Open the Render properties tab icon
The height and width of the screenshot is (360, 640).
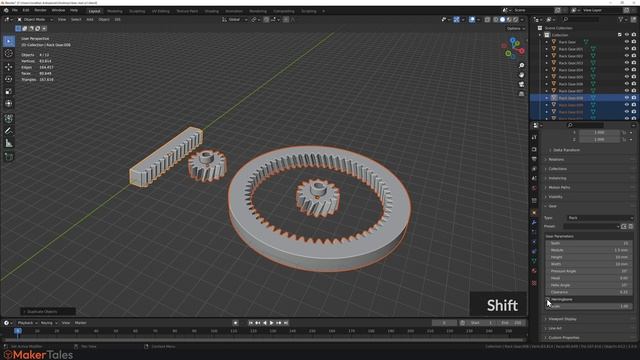(x=534, y=149)
